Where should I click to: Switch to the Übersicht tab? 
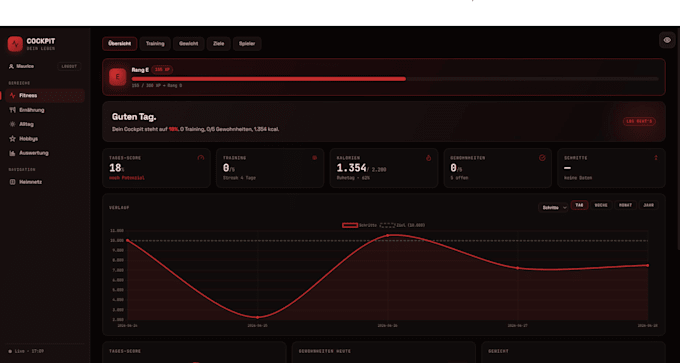(120, 44)
